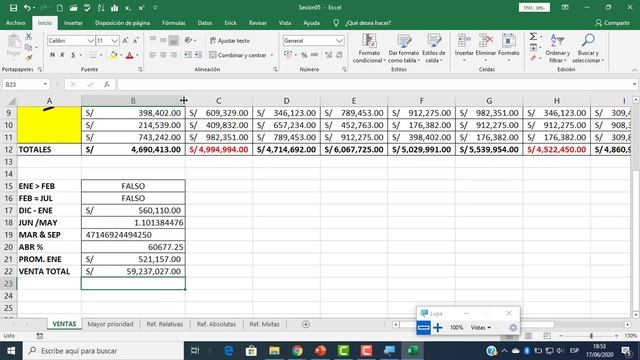Click the Save icon in quick access toolbar
The image size is (640, 360).
(13, 8)
